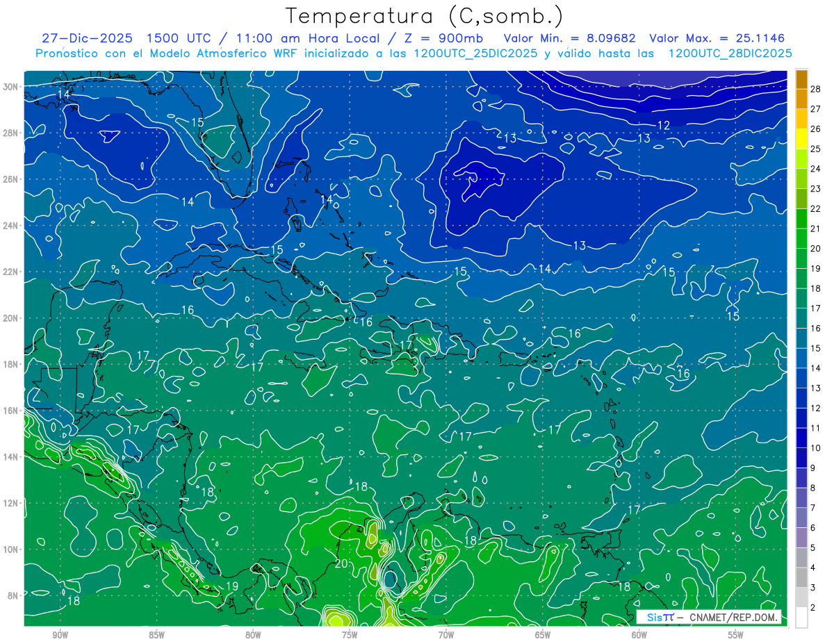Click the bright green legend band at 21
The width and height of the screenshot is (834, 644).
pyautogui.click(x=801, y=219)
